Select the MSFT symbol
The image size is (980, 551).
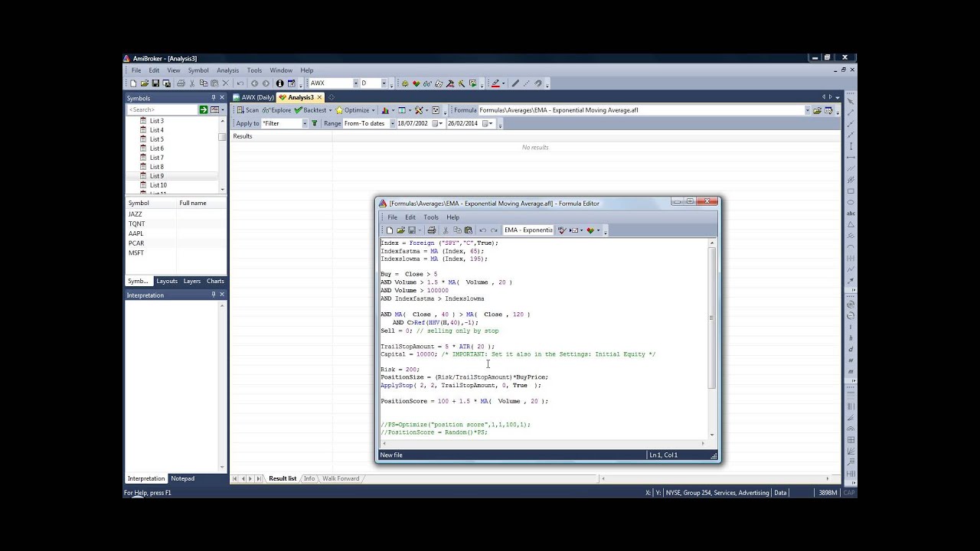(136, 253)
